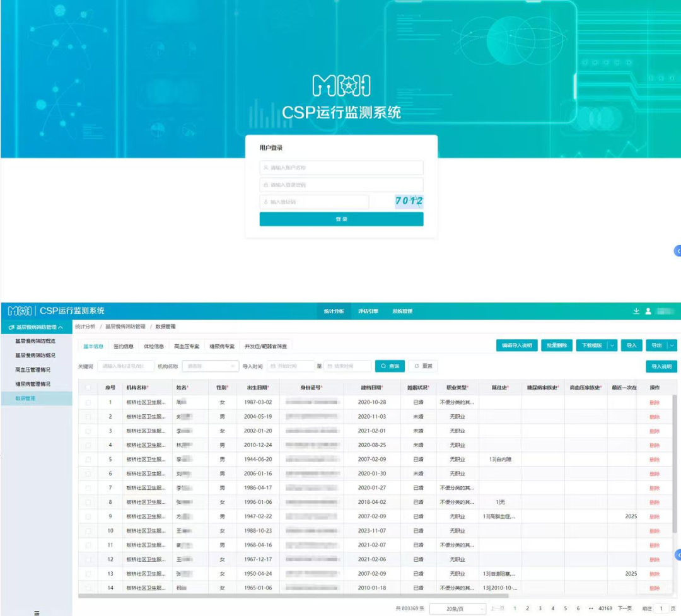Screen dimensions: 681x616
Task: Switch to the 高血压专案 tab
Action: (x=187, y=346)
